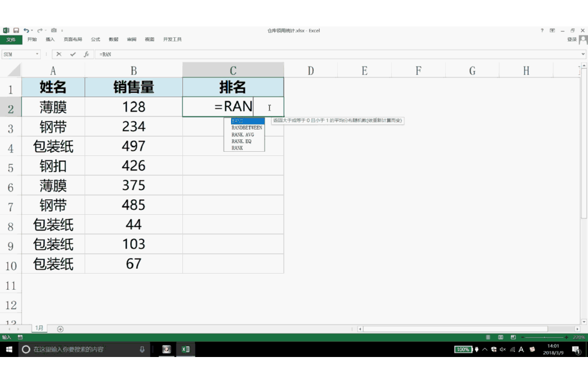The image size is (588, 384).
Task: Click the 排名 header cell
Action: pyautogui.click(x=233, y=87)
